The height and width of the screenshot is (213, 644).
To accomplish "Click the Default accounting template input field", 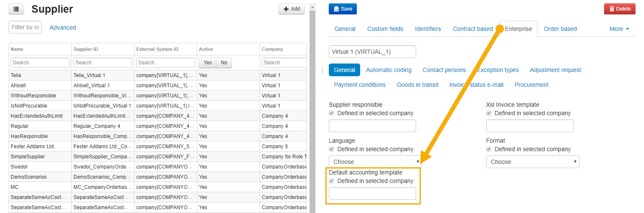I will coord(372,194).
